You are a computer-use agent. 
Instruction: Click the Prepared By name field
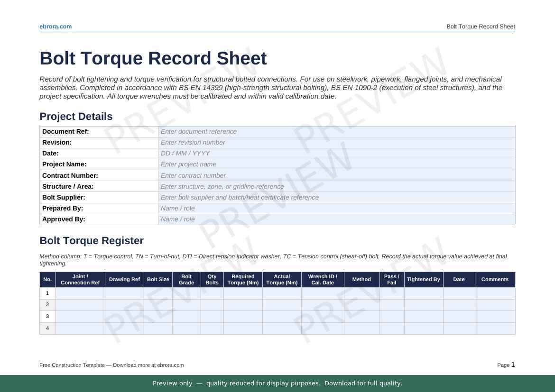pyautogui.click(x=336, y=208)
